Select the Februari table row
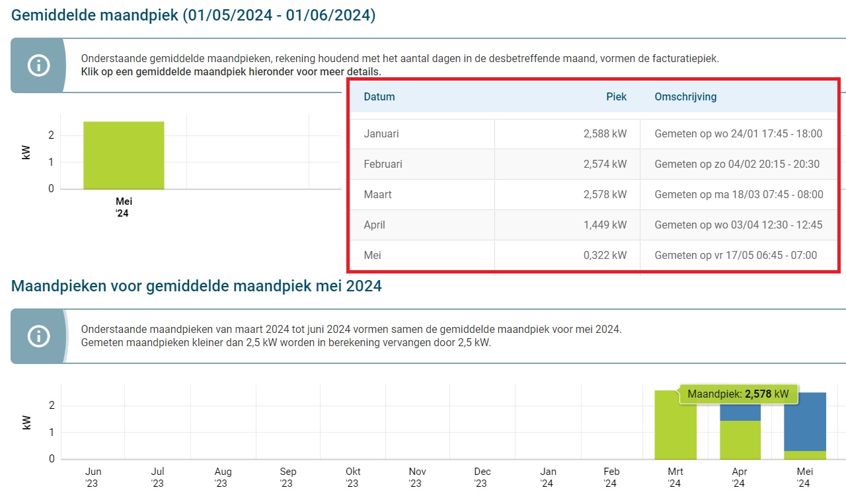846x504 pixels. [383, 164]
